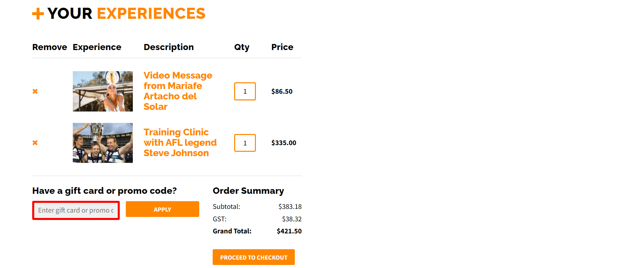The image size is (644, 268).
Task: Click the AFL trophy celebration thumbnail
Action: [103, 143]
